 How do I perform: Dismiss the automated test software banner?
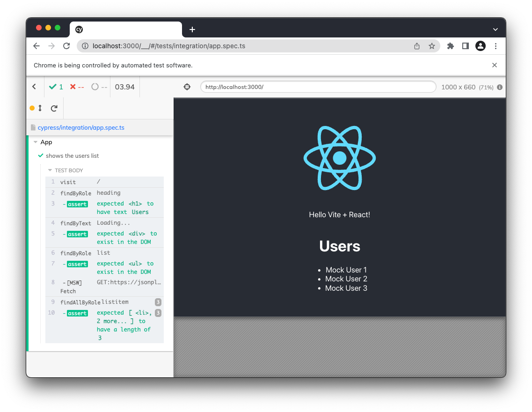pos(495,65)
